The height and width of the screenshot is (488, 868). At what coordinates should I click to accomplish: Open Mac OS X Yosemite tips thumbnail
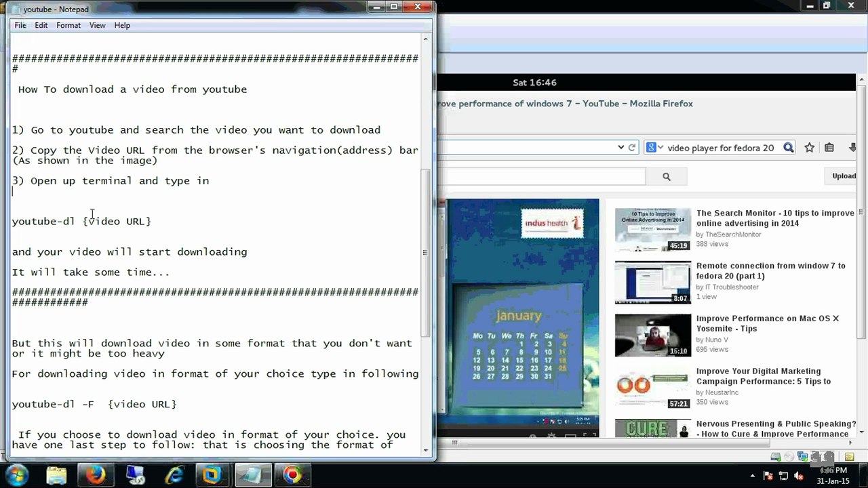[x=653, y=335]
